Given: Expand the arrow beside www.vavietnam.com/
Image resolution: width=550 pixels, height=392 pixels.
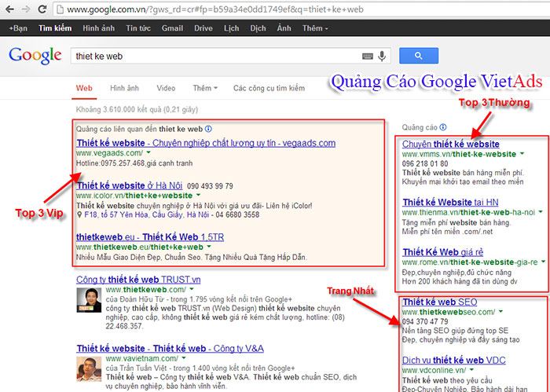Looking at the screenshot, I should click(x=184, y=358).
